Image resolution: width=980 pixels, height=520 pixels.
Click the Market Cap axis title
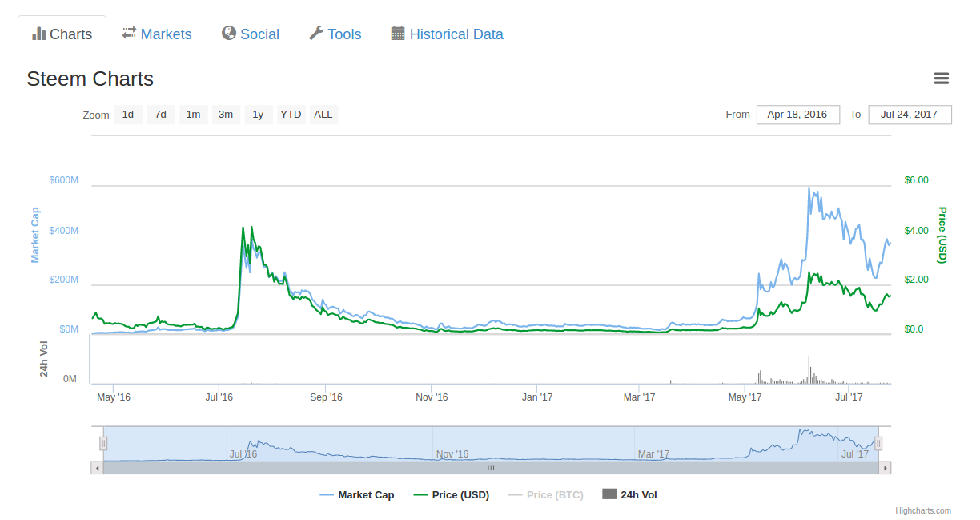35,235
